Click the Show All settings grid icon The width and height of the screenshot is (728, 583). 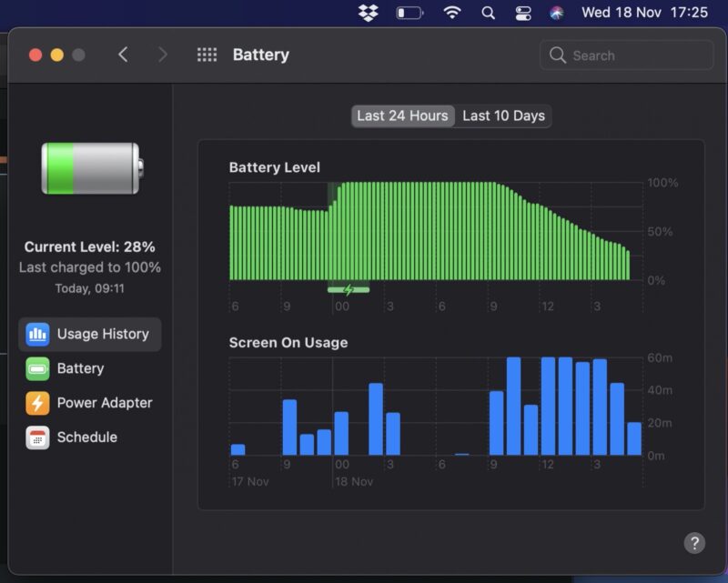(x=207, y=55)
